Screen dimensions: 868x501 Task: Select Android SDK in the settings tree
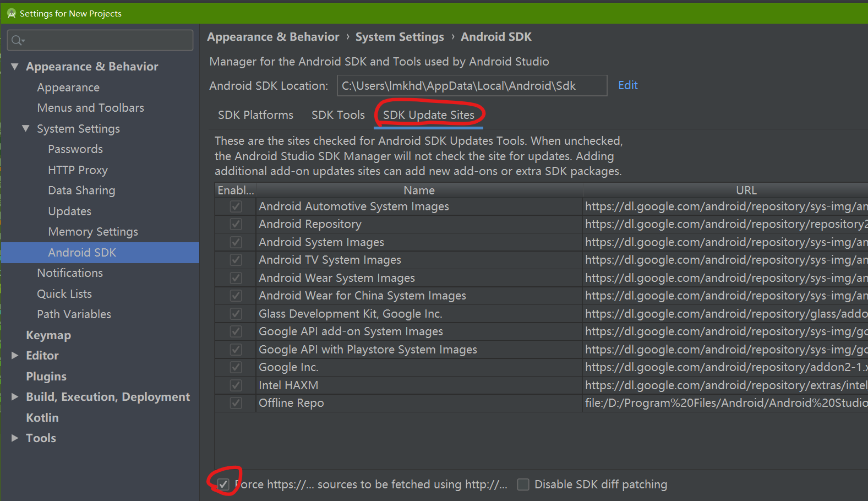click(100, 253)
